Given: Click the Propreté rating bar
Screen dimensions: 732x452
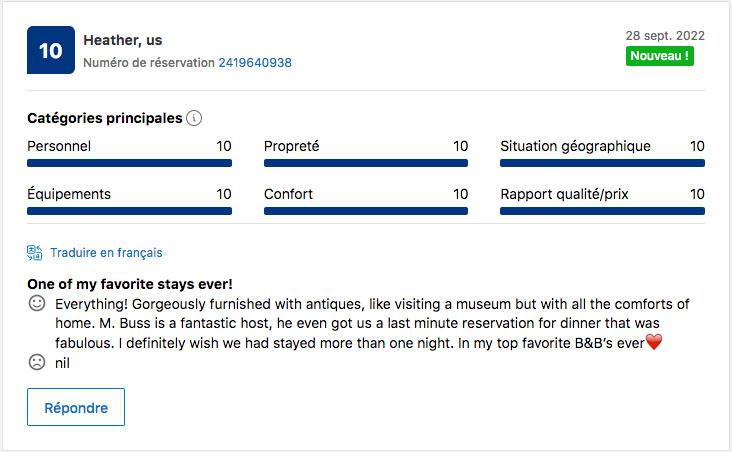Looking at the screenshot, I should pos(366,163).
